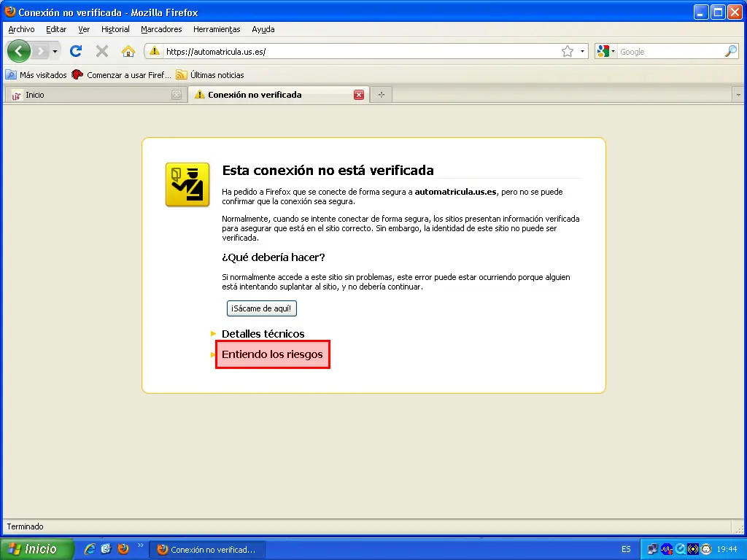Bookmark this page with the star icon
747x560 pixels.
(567, 52)
